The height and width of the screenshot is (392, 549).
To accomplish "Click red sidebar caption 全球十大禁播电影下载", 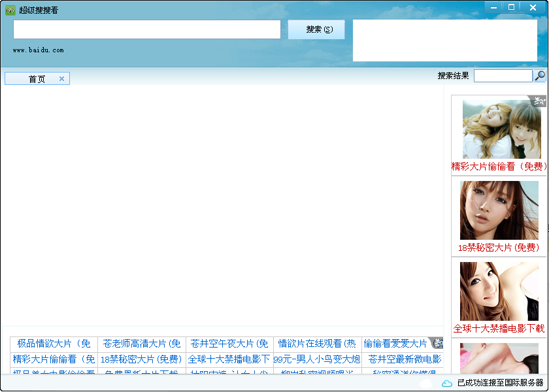I will pos(499,328).
